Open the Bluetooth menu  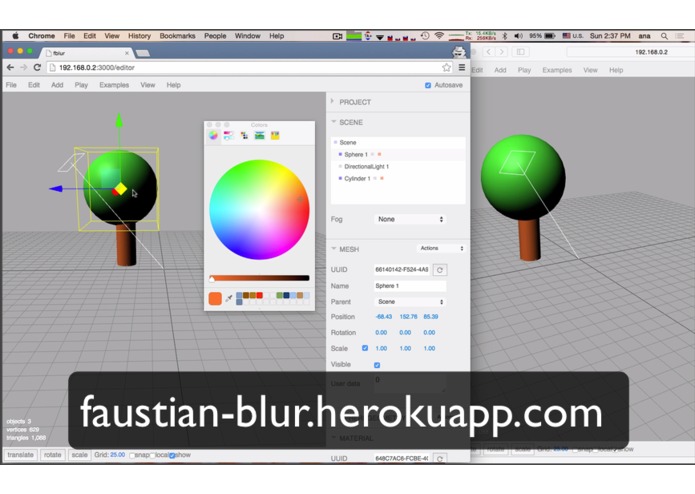(x=504, y=36)
